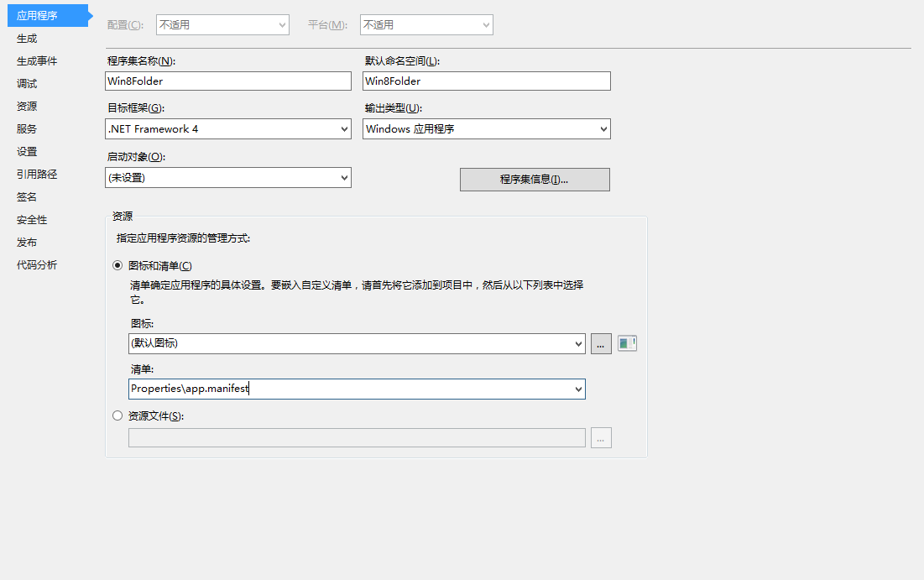The width and height of the screenshot is (924, 580).
Task: Select the 签名 tab
Action: (27, 197)
